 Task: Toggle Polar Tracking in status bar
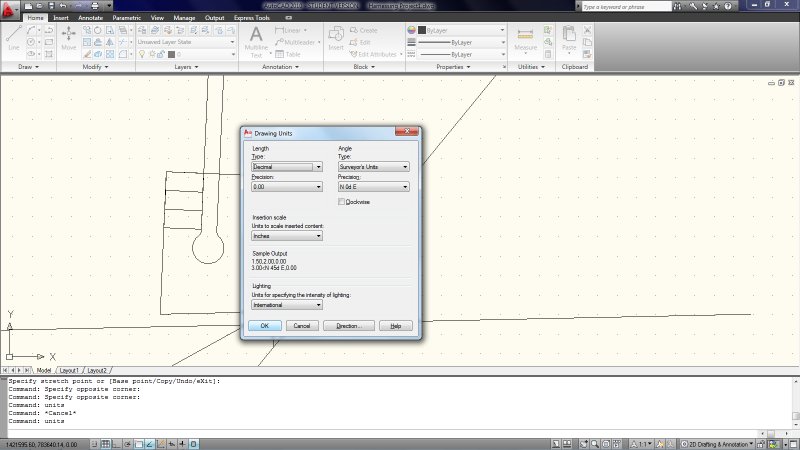pos(128,444)
